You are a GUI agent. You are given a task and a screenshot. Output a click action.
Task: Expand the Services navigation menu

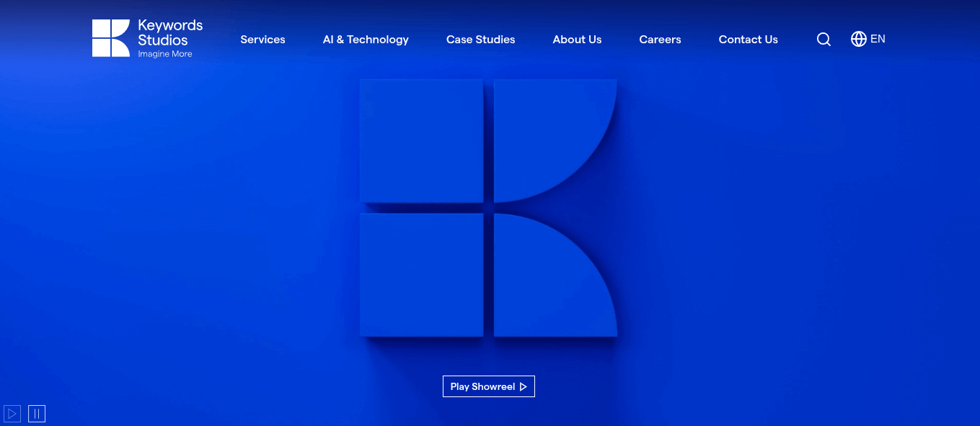pyautogui.click(x=262, y=40)
